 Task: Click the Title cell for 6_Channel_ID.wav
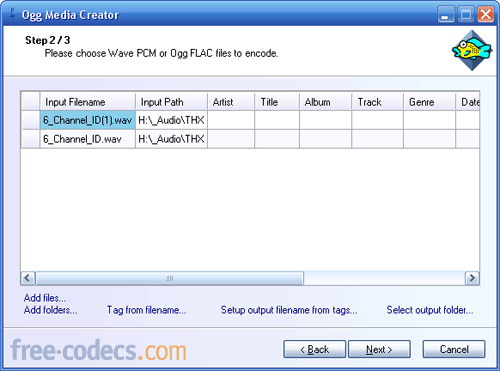tap(277, 139)
